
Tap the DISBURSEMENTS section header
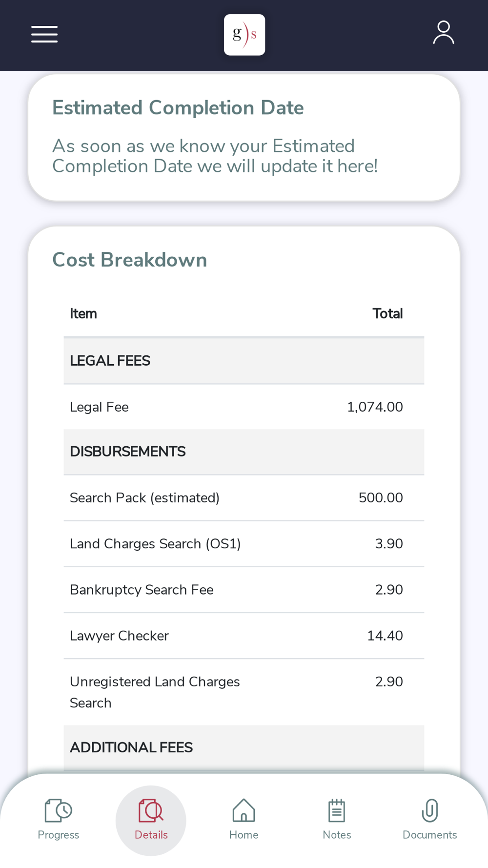coord(244,452)
